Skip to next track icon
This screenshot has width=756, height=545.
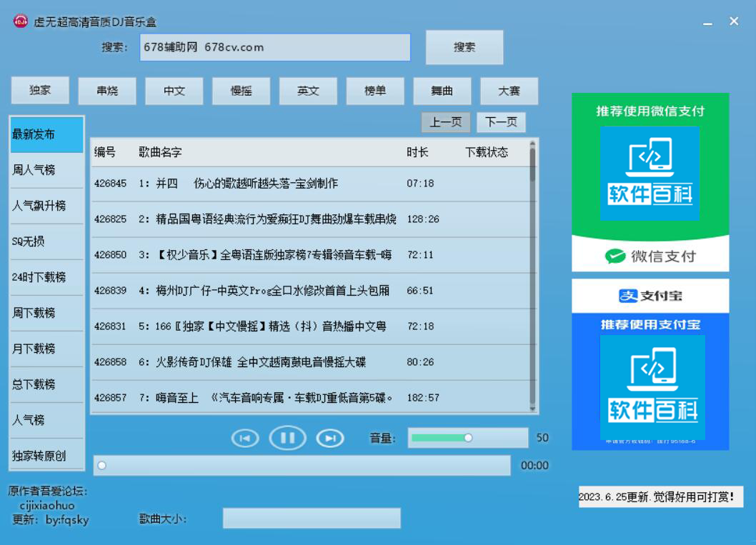329,438
